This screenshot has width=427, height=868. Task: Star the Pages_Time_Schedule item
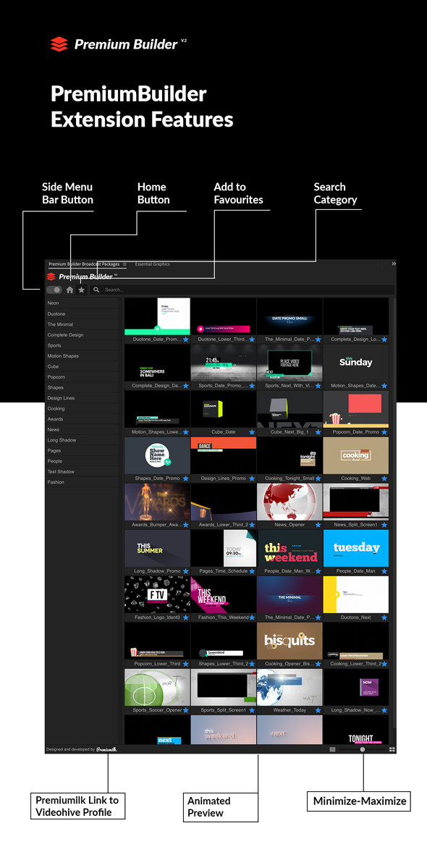252,570
